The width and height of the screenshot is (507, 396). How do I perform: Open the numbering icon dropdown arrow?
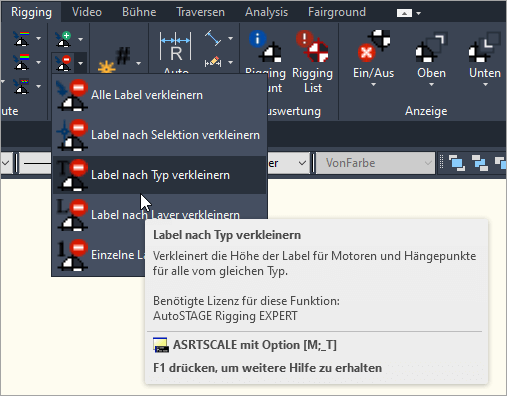coord(138,63)
